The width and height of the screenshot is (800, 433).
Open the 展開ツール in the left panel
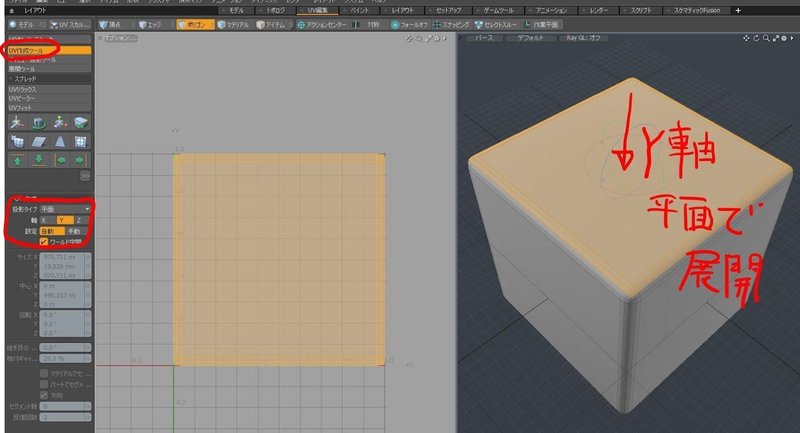pos(49,69)
